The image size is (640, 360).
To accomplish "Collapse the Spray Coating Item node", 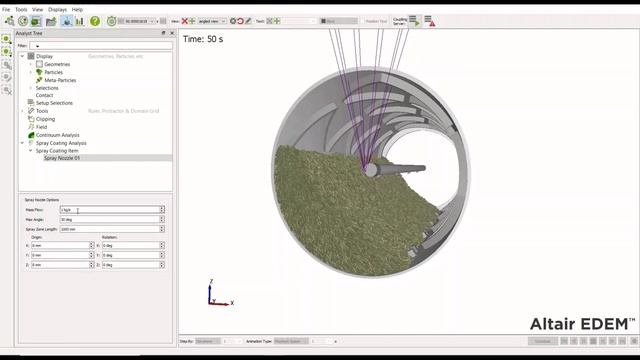I will [x=31, y=151].
